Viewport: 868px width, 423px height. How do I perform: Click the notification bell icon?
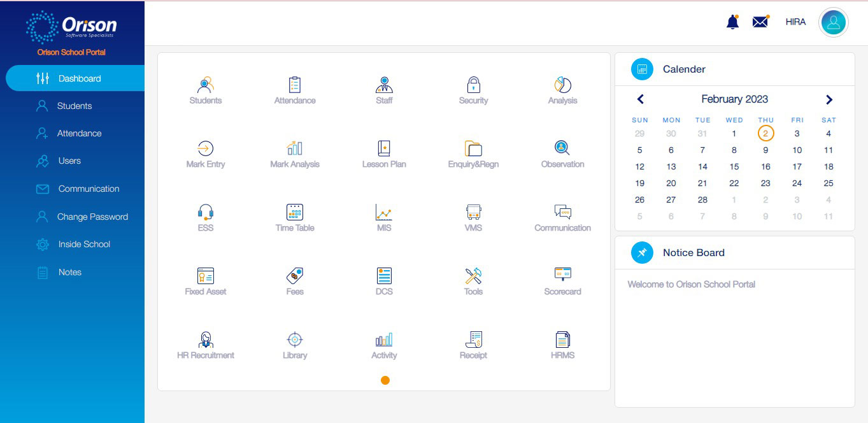[733, 22]
